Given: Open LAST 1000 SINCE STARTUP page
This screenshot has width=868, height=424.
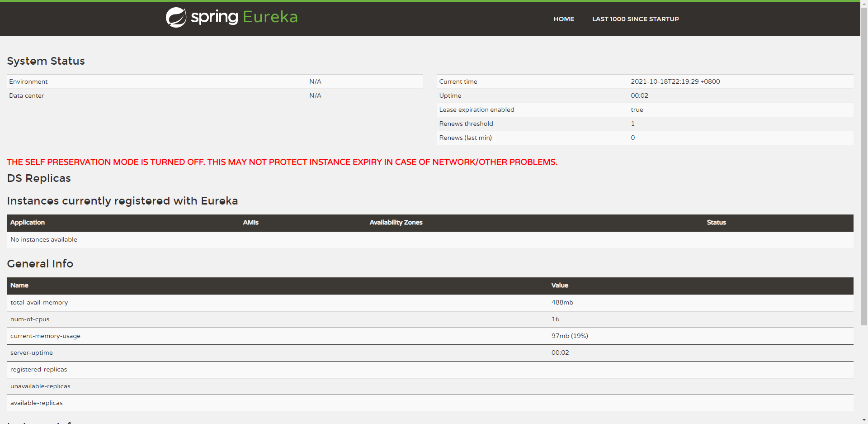Looking at the screenshot, I should pyautogui.click(x=635, y=19).
